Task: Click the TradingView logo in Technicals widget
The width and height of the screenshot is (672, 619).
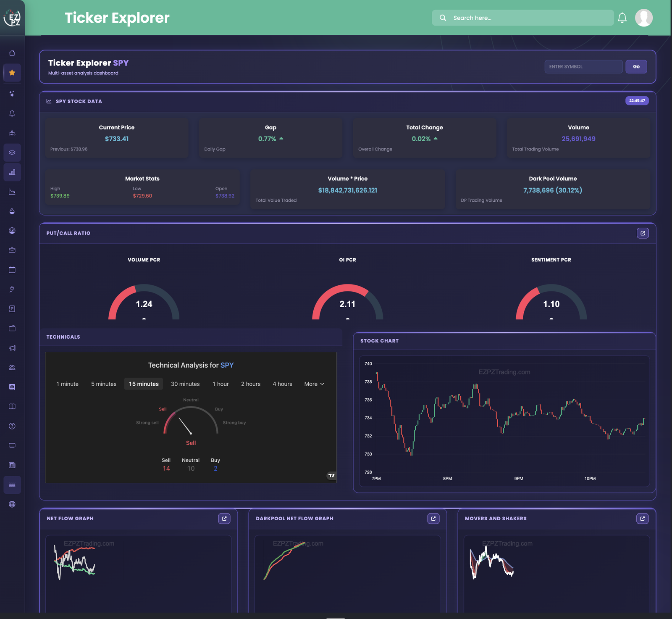Action: pos(331,475)
